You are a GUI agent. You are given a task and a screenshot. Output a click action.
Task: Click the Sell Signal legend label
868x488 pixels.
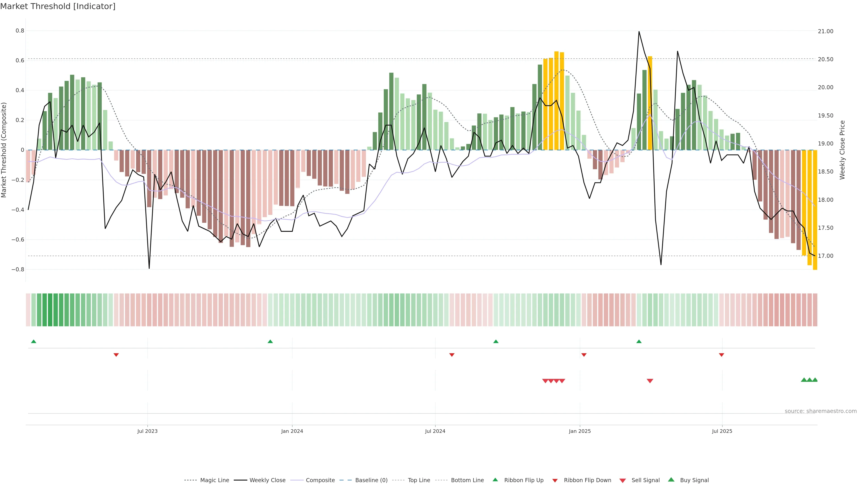coord(645,480)
